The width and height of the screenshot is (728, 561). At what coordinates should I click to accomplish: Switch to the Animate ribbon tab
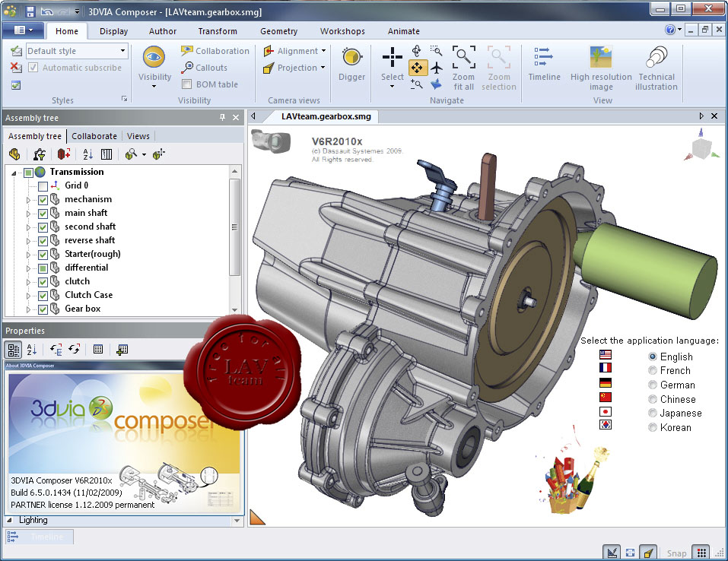click(403, 31)
